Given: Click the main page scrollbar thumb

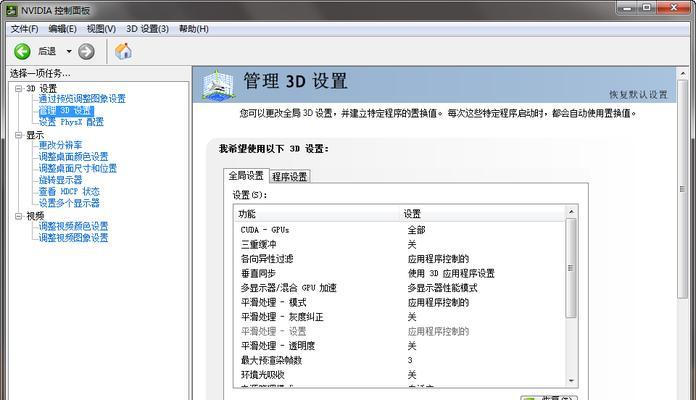Looking at the screenshot, I should [683, 189].
